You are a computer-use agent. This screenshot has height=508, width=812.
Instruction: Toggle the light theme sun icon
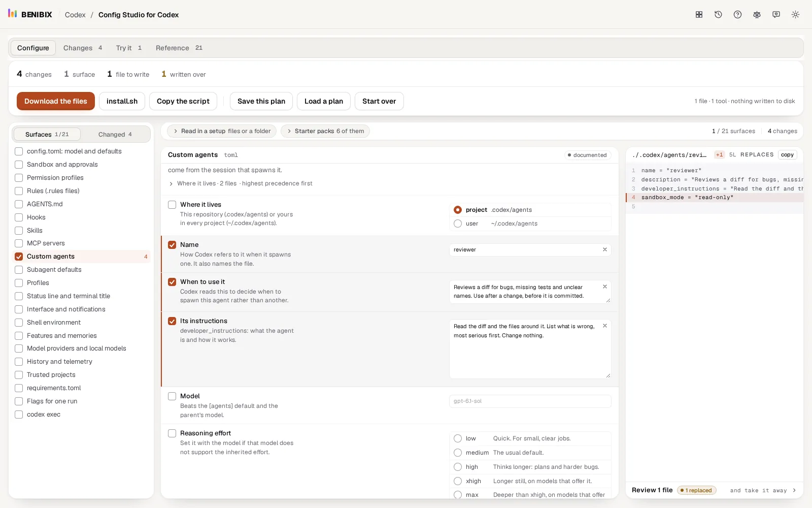click(795, 15)
